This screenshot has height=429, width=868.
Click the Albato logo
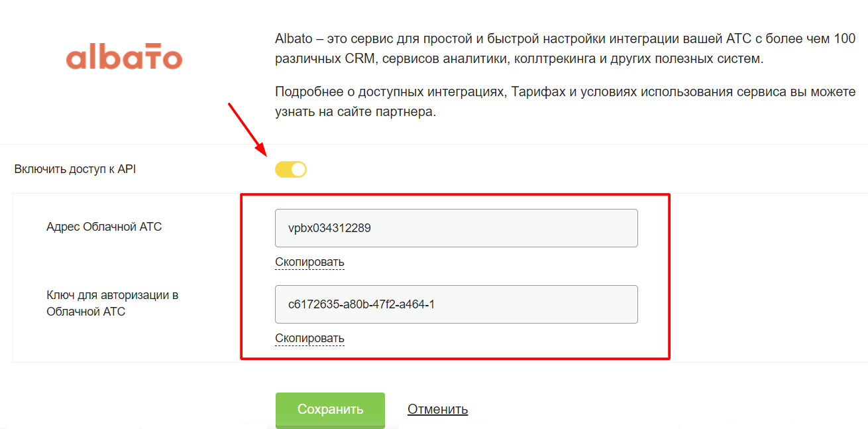124,58
